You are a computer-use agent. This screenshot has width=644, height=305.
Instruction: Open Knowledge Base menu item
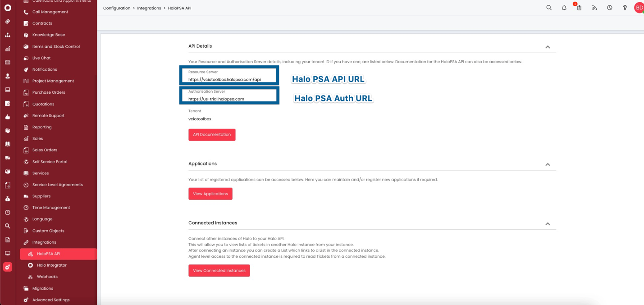[49, 35]
